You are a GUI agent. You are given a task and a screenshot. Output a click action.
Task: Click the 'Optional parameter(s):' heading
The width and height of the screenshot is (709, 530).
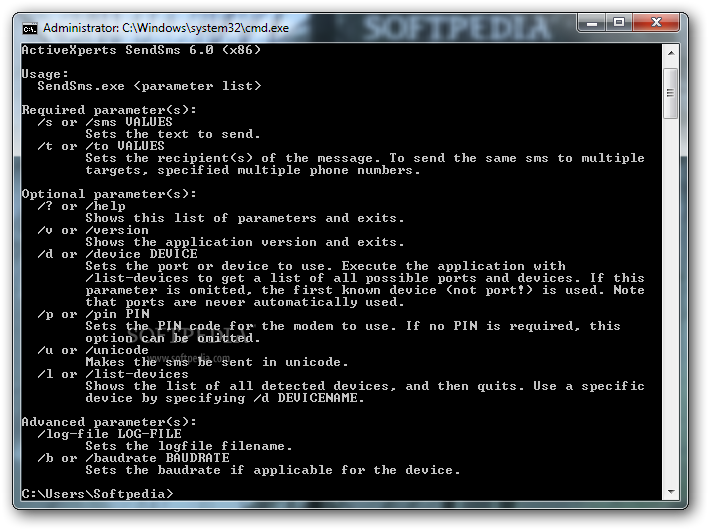pos(109,194)
